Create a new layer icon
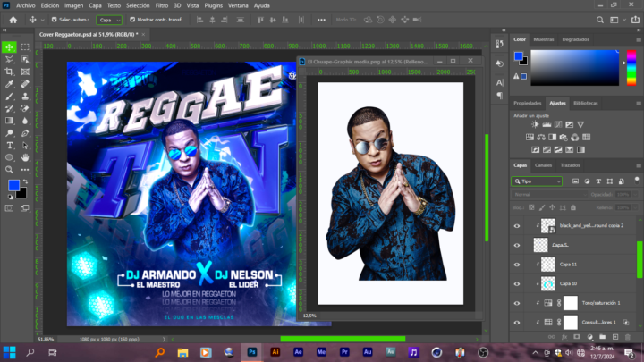644x362 pixels. (x=614, y=337)
